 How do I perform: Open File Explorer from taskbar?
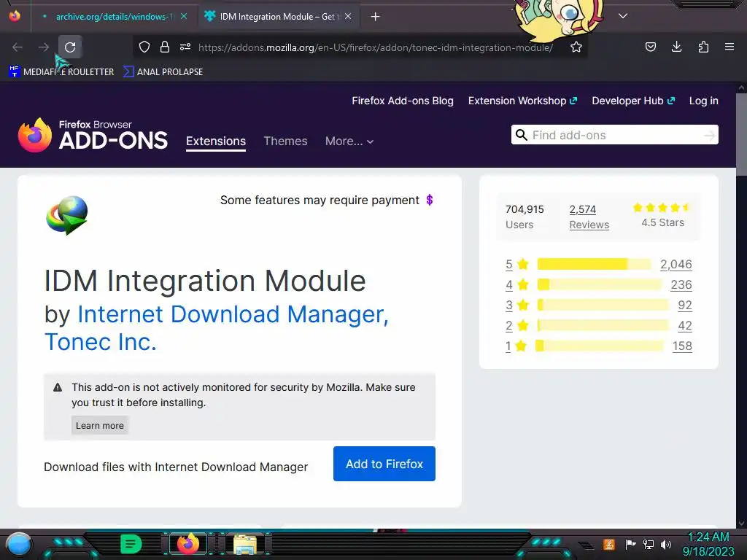tap(245, 544)
